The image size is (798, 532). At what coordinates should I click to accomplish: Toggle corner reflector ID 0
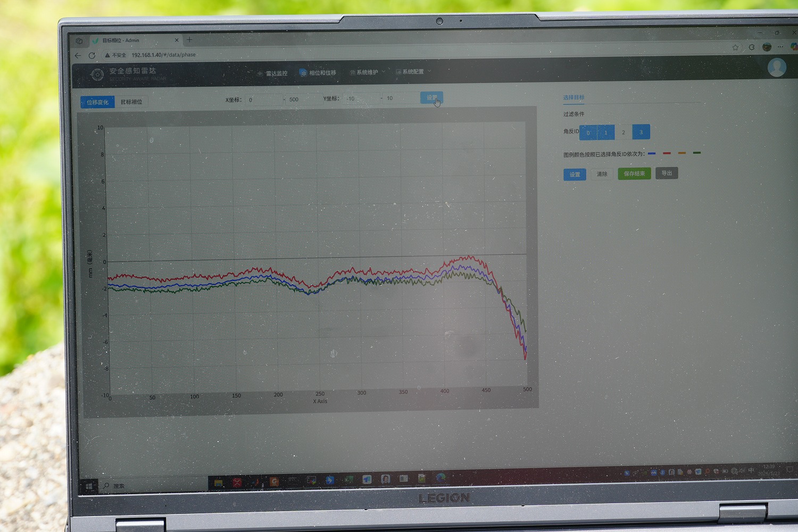tap(588, 132)
